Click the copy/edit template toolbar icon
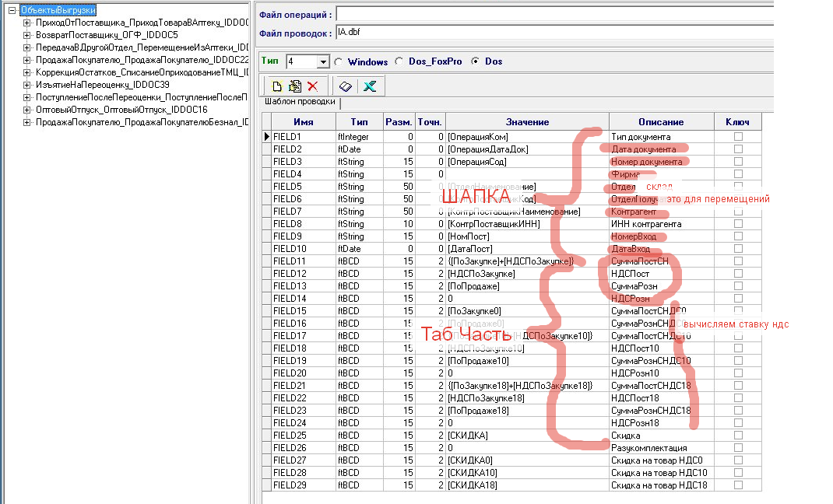The width and height of the screenshot is (833, 504). [x=294, y=86]
